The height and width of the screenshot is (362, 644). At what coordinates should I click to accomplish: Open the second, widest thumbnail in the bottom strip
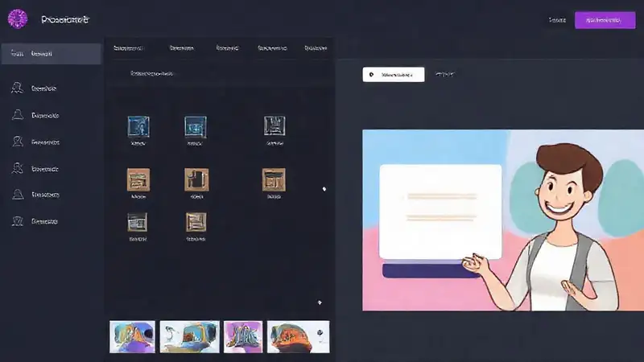pyautogui.click(x=190, y=337)
